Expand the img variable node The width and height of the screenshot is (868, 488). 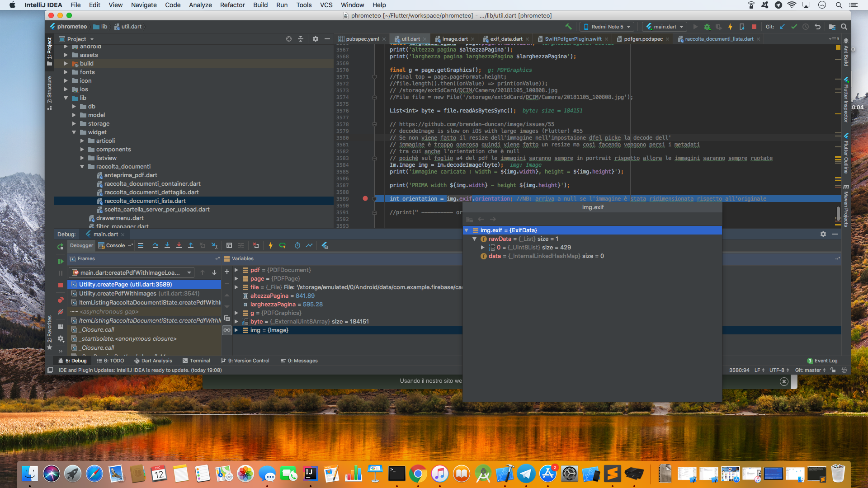[236, 330]
